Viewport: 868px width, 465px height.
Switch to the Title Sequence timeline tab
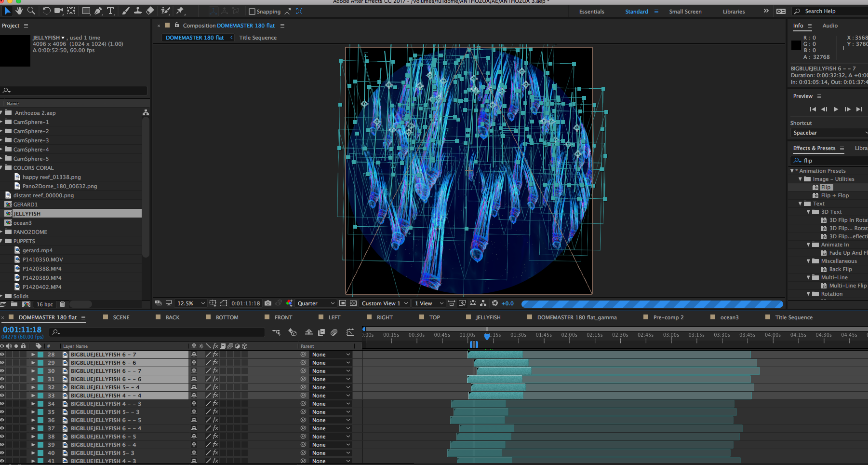point(793,317)
